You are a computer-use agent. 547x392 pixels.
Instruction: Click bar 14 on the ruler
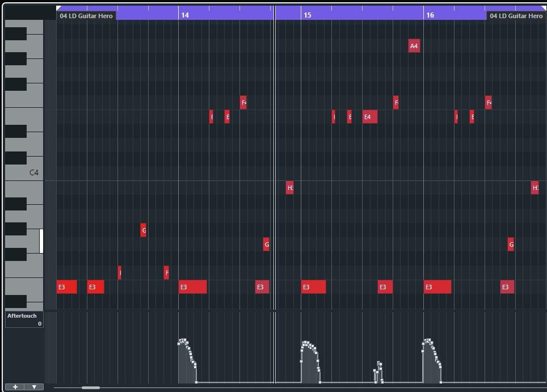pos(184,15)
